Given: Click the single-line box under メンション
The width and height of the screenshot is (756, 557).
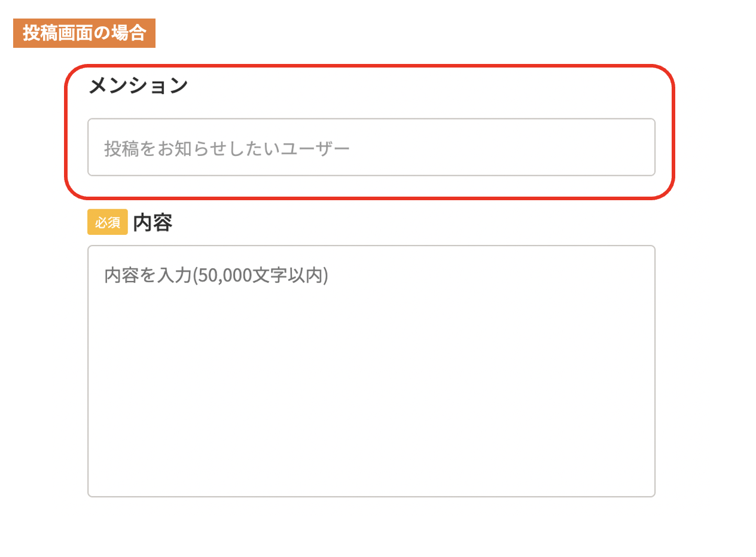Looking at the screenshot, I should [x=371, y=147].
